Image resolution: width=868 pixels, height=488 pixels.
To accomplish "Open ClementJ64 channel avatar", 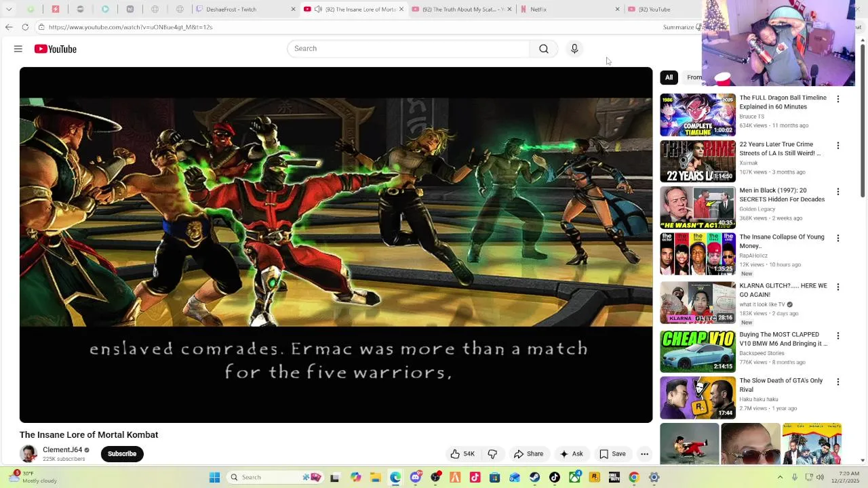I will pos(28,454).
